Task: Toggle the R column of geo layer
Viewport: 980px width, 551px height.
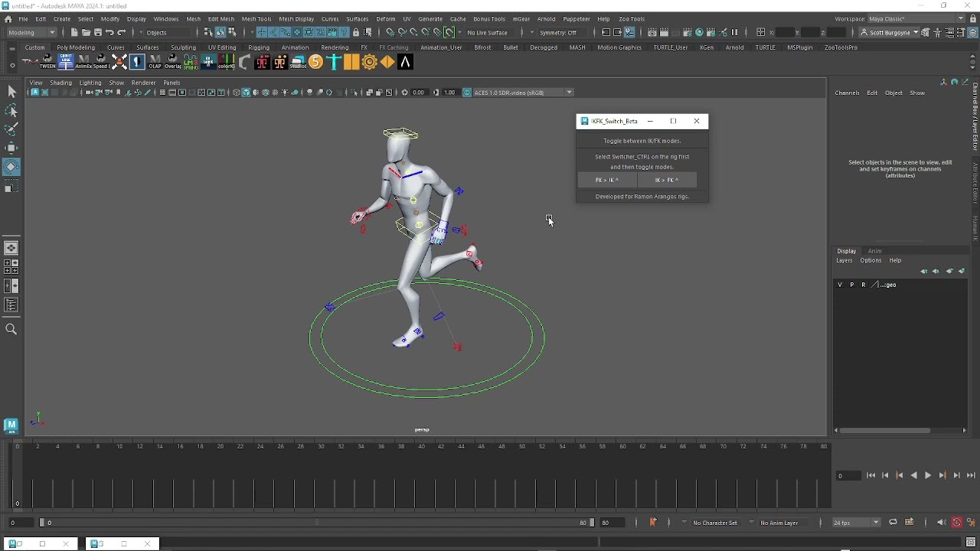Action: tap(863, 285)
